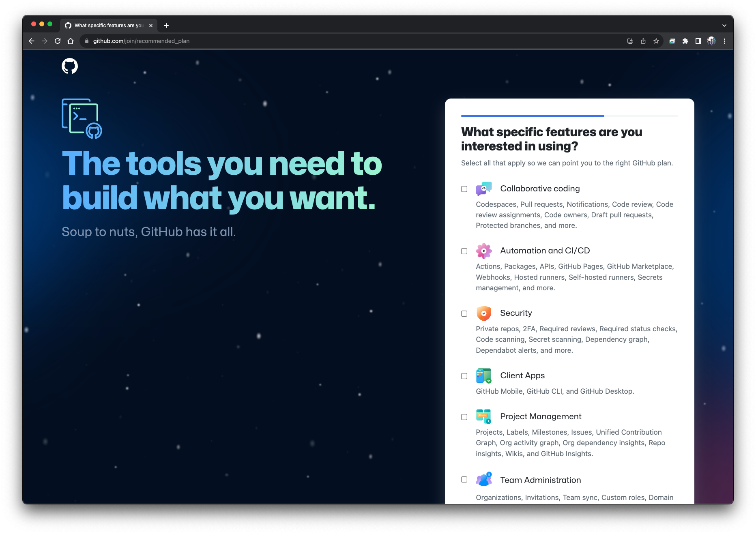756x534 pixels.
Task: Toggle the browser side panel icon
Action: tap(698, 41)
